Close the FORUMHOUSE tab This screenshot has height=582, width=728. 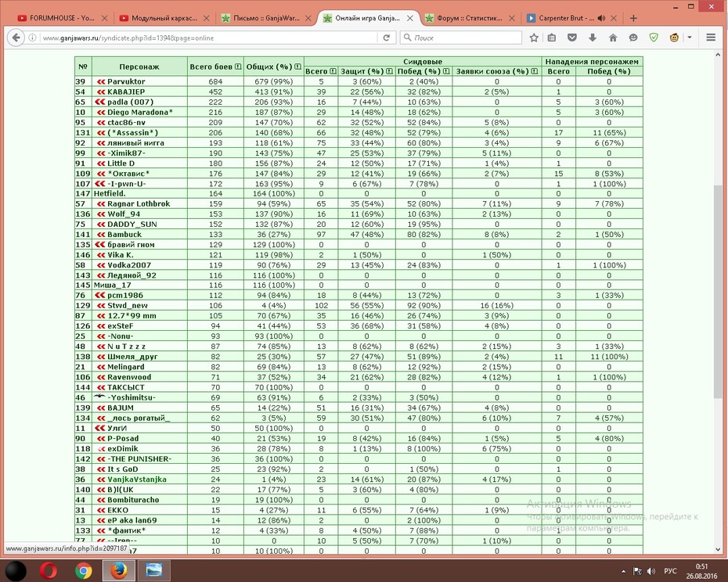[x=104, y=18]
